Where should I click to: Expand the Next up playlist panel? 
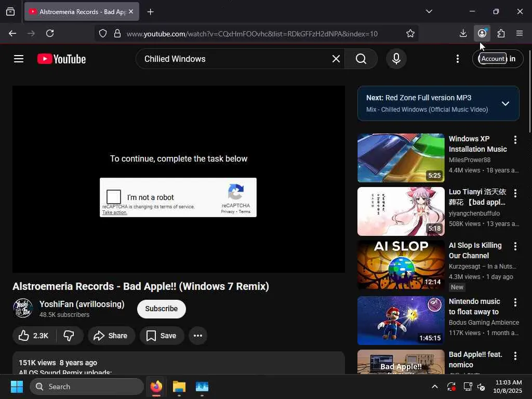coord(505,103)
